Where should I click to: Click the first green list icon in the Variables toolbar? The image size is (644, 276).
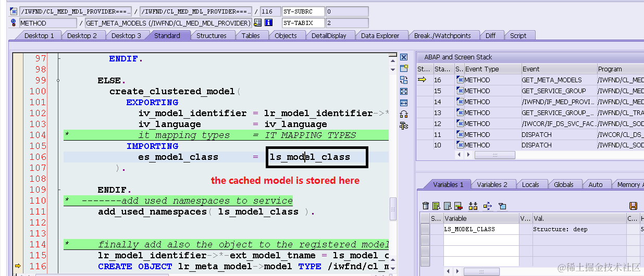point(437,206)
